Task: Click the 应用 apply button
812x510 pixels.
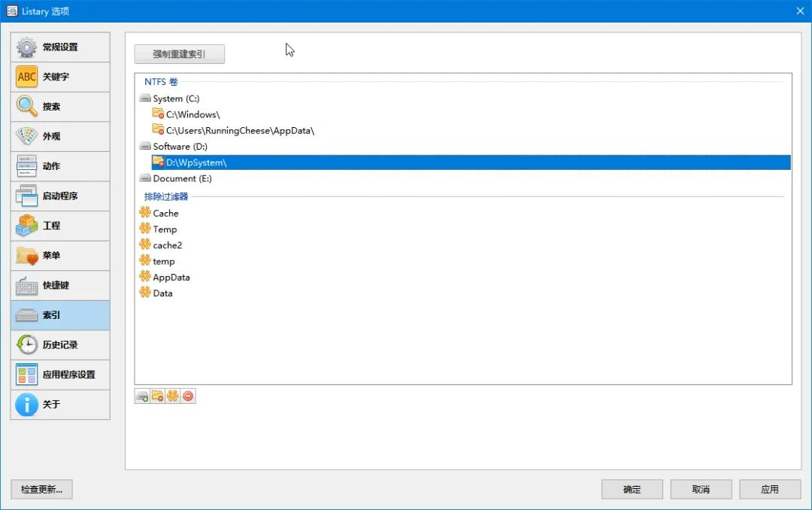Action: pyautogui.click(x=770, y=489)
